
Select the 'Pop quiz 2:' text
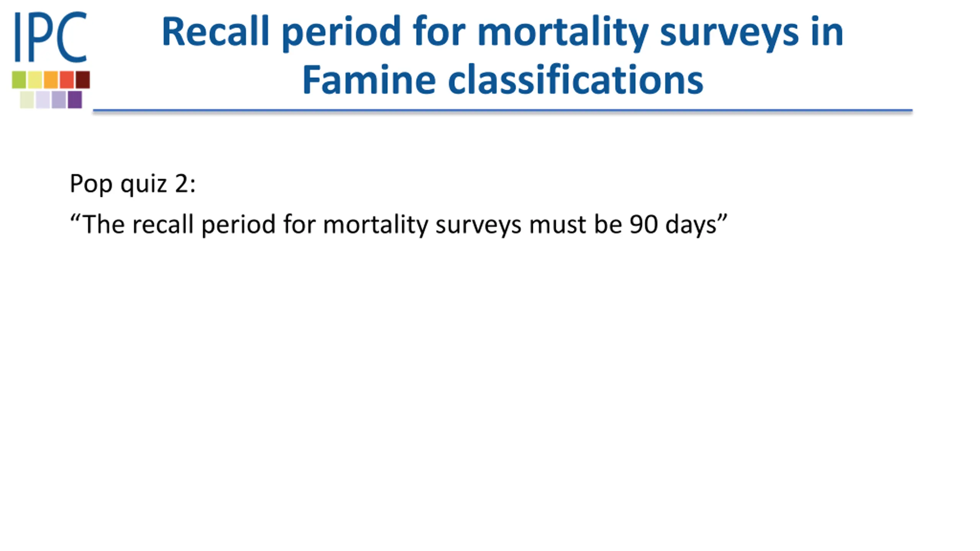tap(133, 184)
